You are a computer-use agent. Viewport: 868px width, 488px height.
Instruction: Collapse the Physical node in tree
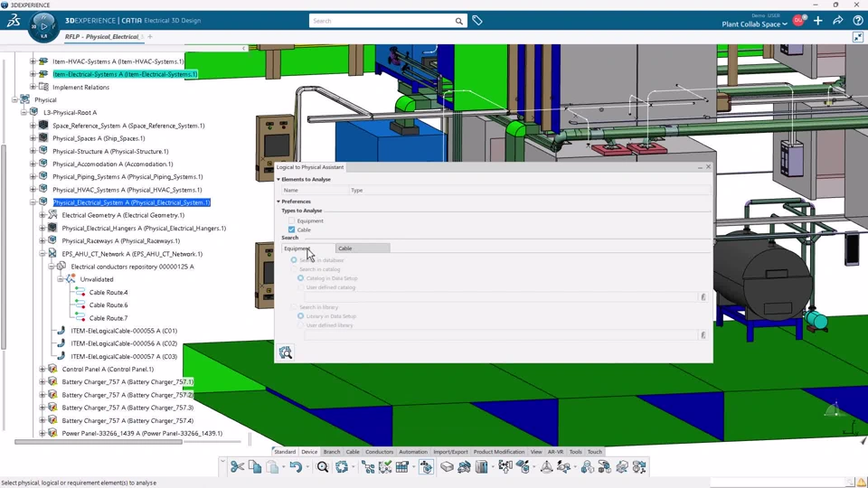click(15, 100)
